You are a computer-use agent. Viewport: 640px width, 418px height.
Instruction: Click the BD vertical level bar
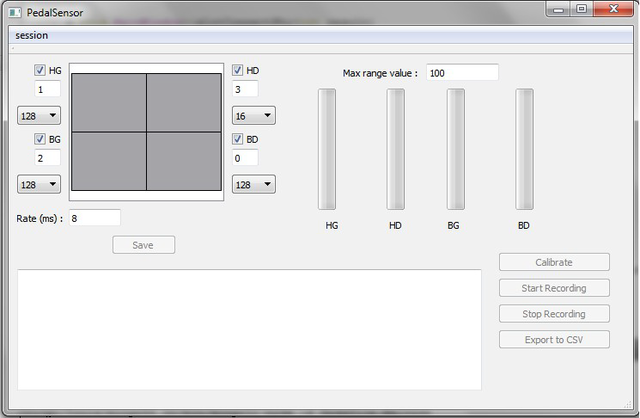(x=524, y=149)
